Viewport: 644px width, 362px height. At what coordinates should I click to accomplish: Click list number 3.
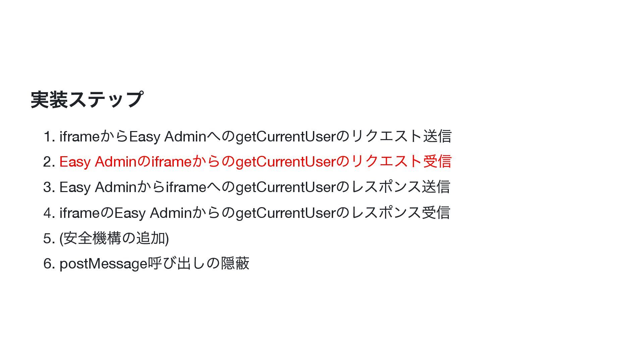click(49, 187)
